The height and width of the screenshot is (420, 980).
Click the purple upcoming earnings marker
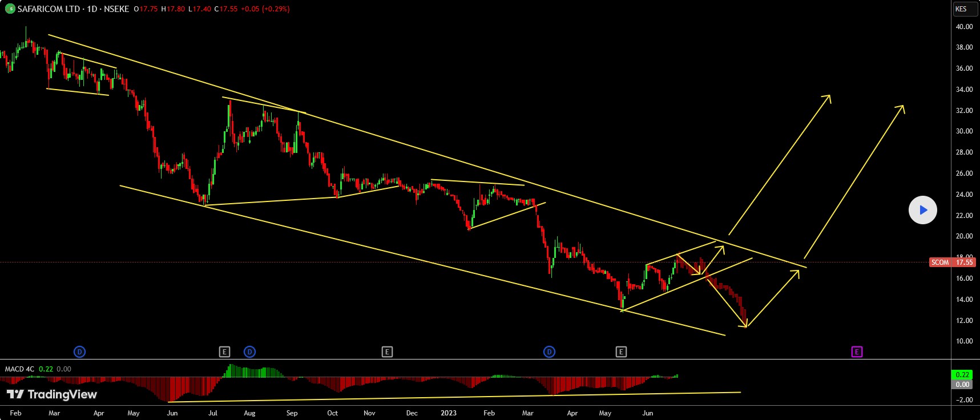(x=857, y=352)
